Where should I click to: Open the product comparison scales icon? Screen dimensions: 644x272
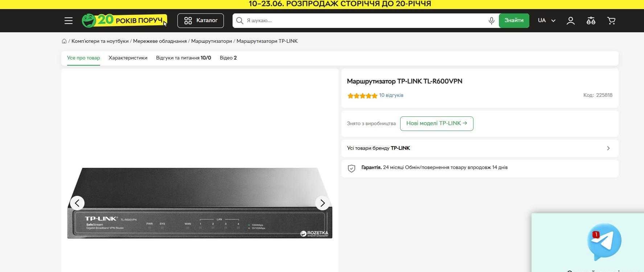[x=591, y=21]
